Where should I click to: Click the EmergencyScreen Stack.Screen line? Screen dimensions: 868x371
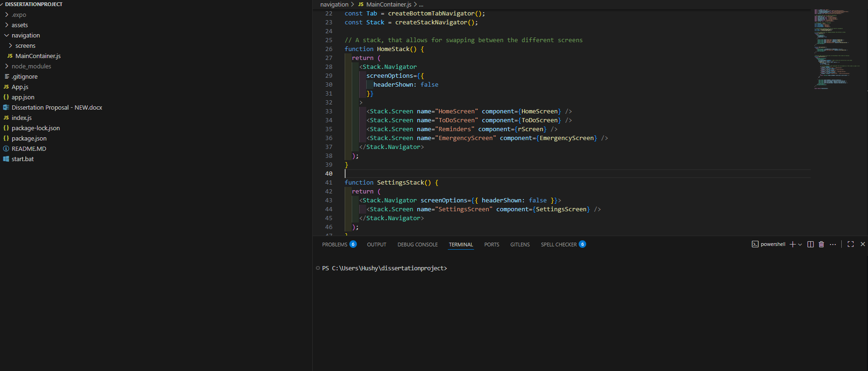487,138
